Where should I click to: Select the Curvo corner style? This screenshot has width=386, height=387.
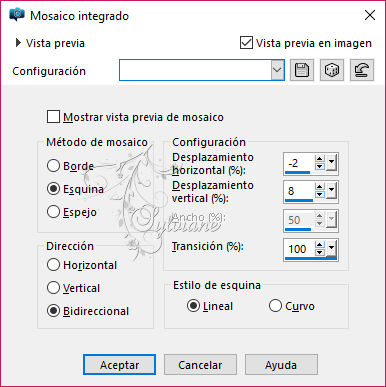tap(275, 306)
